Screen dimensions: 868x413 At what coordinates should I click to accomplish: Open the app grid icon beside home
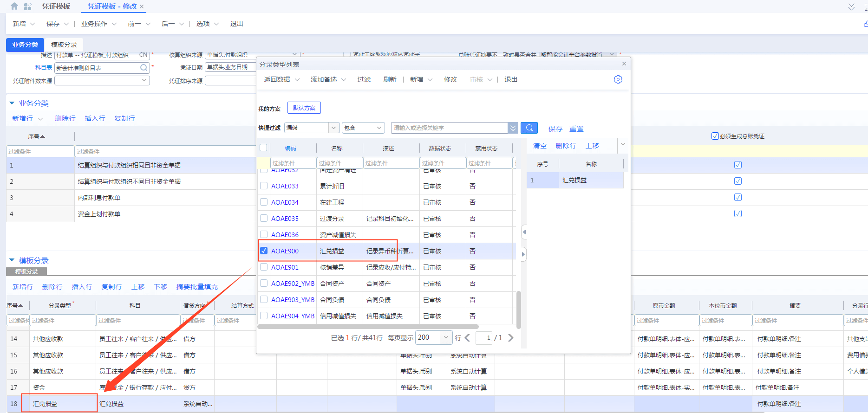coord(28,6)
